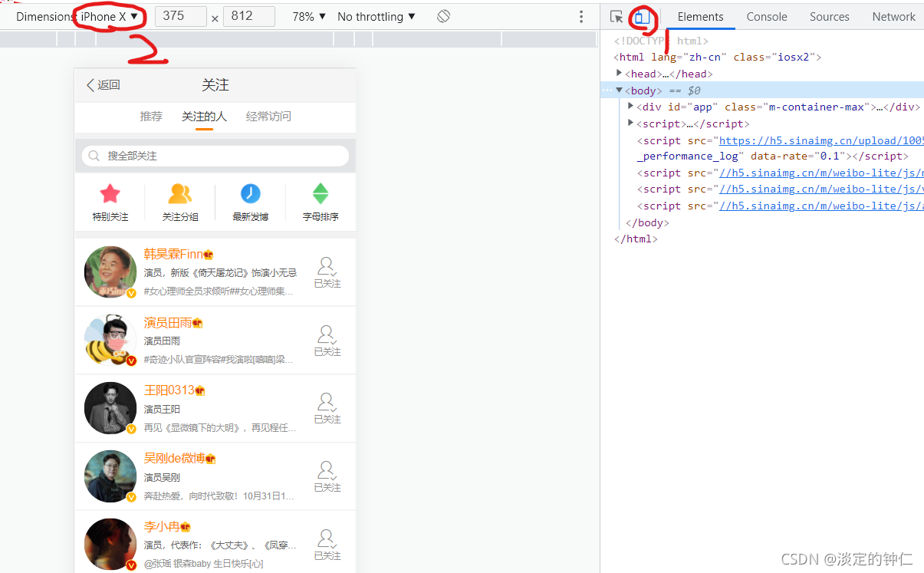Select the closing </body> tag line

[x=647, y=222]
